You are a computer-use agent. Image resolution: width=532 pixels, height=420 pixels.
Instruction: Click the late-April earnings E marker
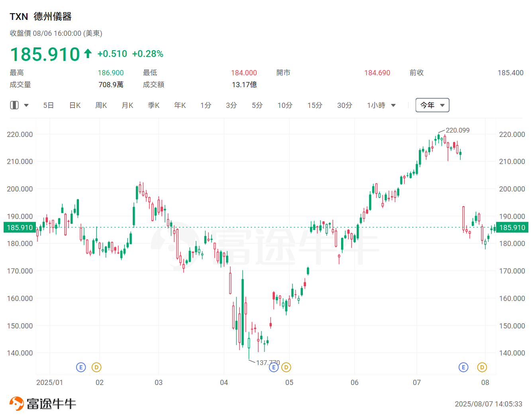point(274,367)
